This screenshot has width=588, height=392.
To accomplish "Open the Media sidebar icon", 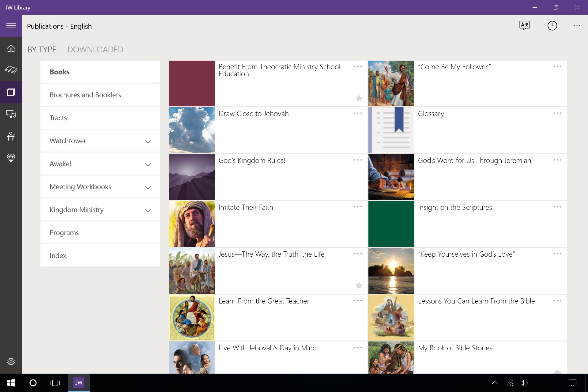I will click(11, 114).
